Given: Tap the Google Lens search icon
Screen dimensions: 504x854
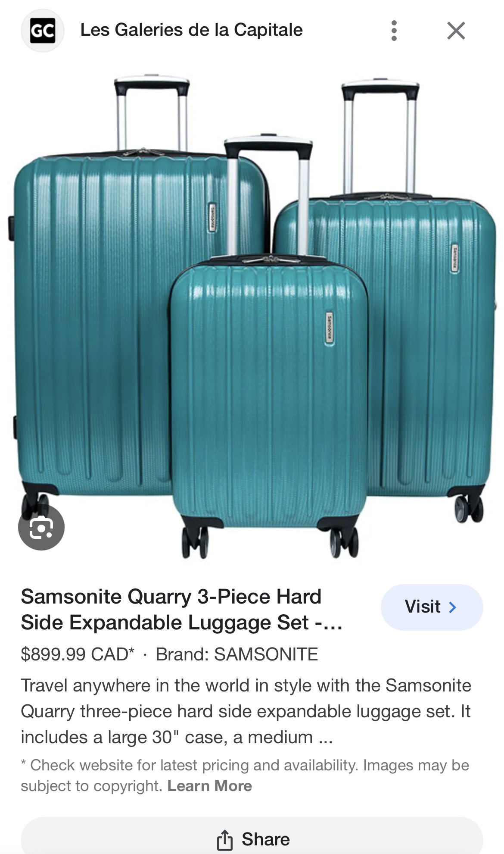Looking at the screenshot, I should point(41,527).
